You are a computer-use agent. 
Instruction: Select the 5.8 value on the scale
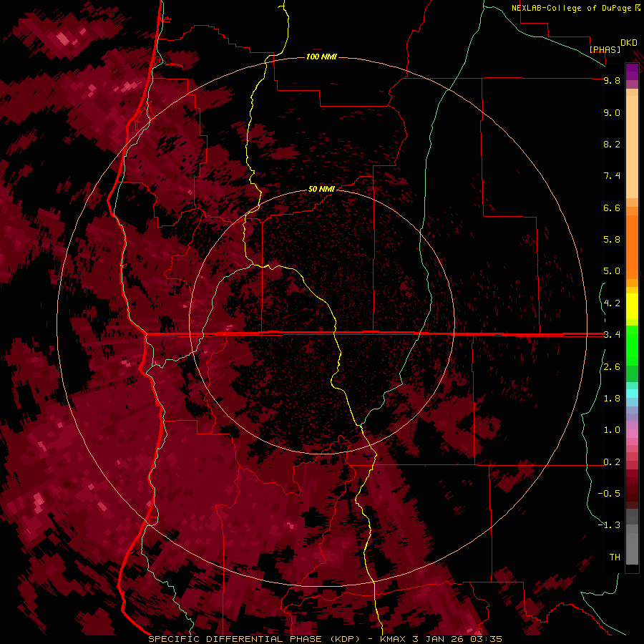(612, 240)
